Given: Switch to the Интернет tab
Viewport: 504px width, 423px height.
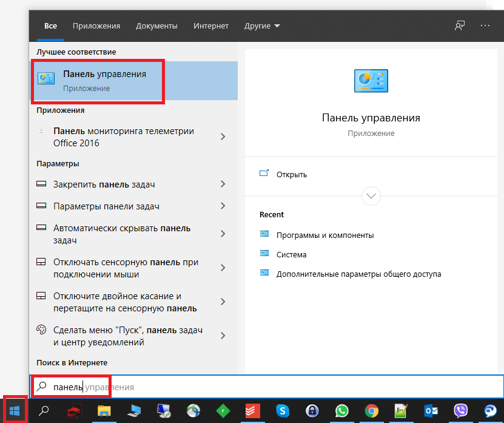Looking at the screenshot, I should coord(211,25).
